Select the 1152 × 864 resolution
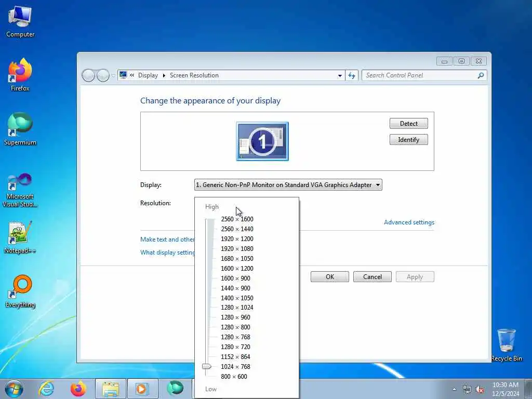 click(x=235, y=356)
